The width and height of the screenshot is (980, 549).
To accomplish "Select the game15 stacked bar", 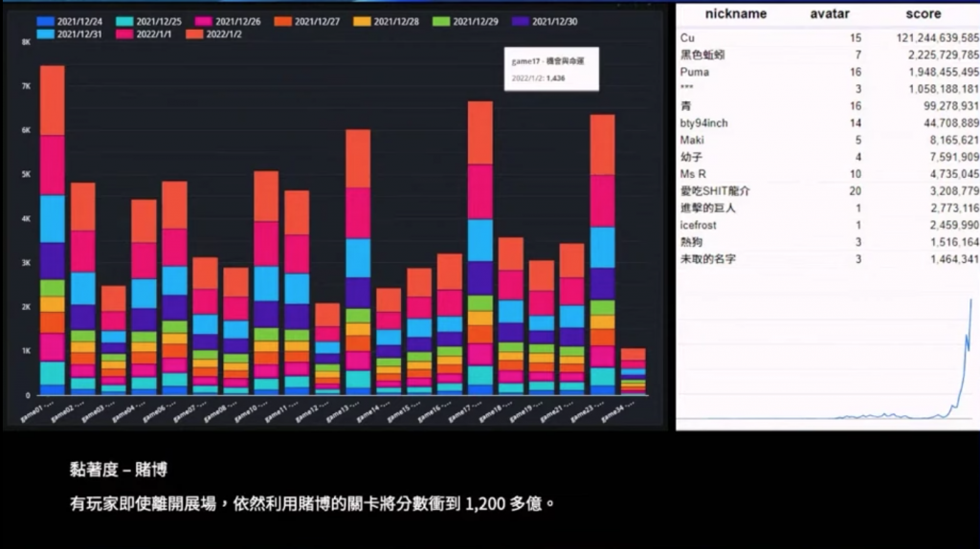I will click(x=419, y=332).
